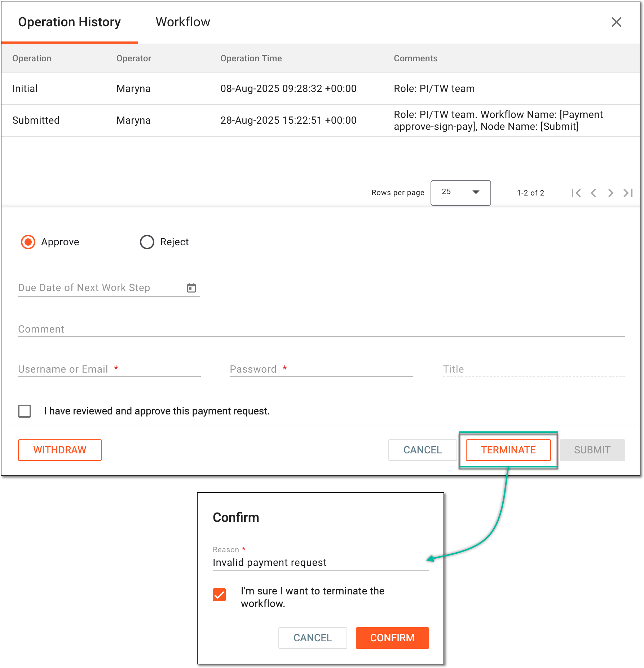
Task: Click the Comments column header
Action: click(415, 58)
